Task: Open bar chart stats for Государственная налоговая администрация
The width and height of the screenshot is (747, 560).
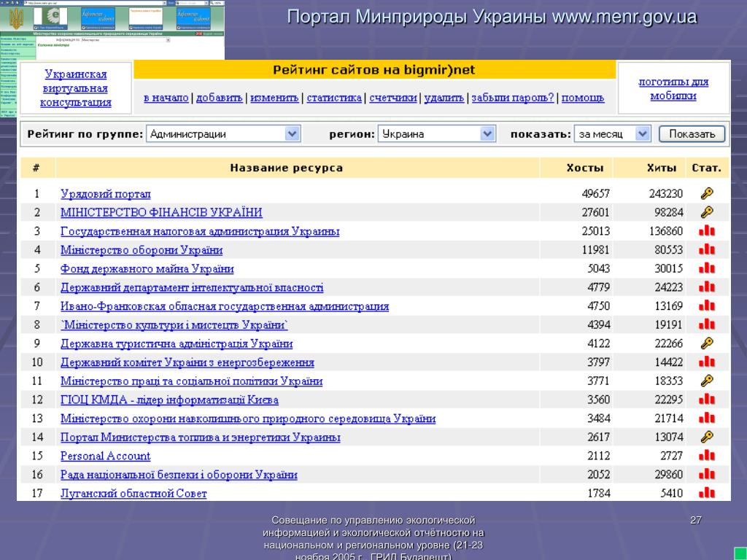Action: [x=707, y=231]
